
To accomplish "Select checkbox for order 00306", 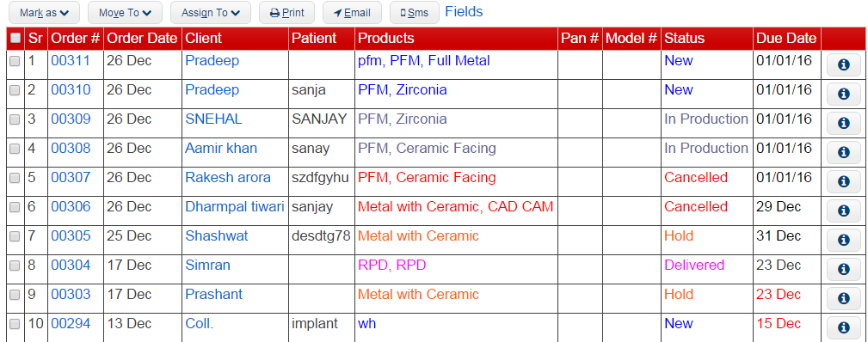I will (x=15, y=208).
